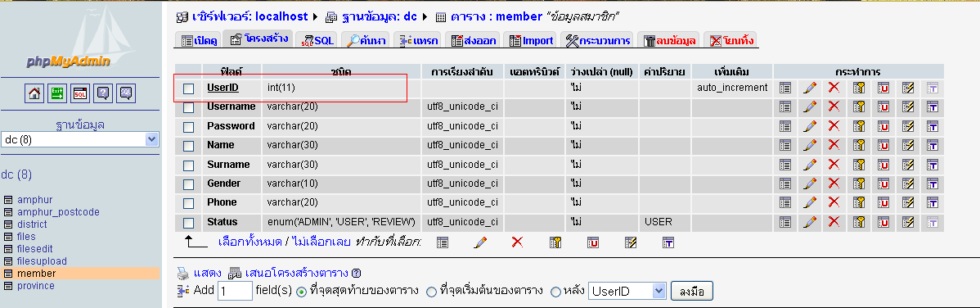Browse distinct values of the Phone field
The image size is (980, 308).
[785, 202]
